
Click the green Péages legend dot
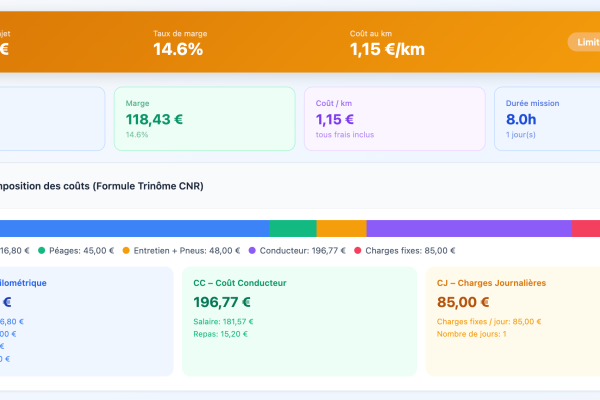[42, 251]
